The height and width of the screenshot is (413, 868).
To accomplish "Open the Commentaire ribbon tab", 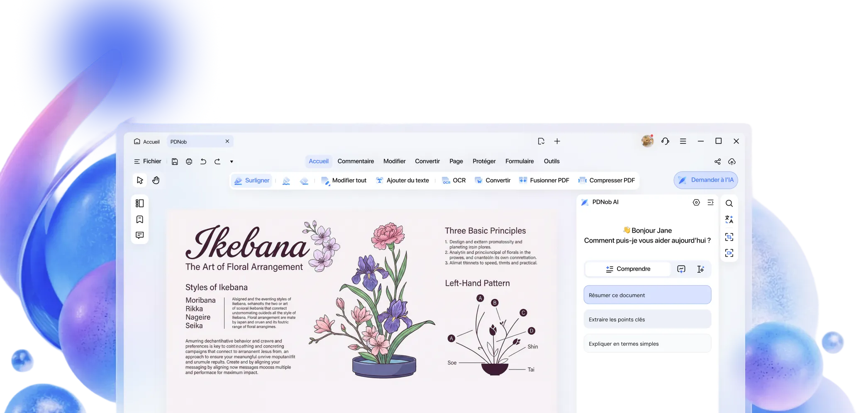I will pos(356,161).
